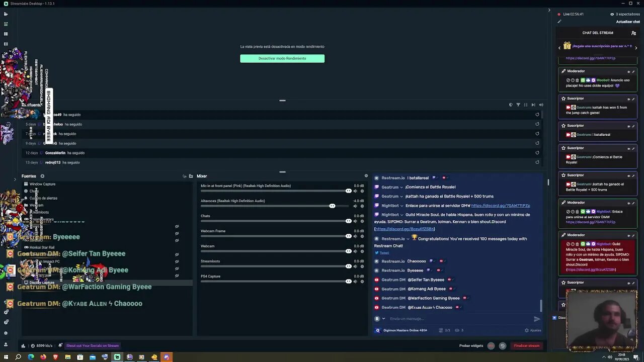Replay the 13 days redmj013 follow alert

coord(537,162)
